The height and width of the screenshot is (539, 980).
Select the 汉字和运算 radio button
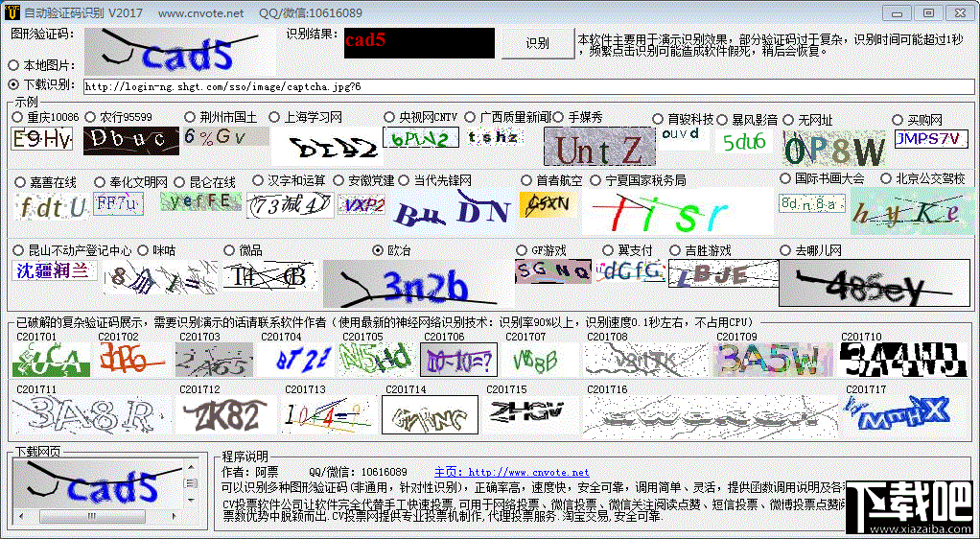pyautogui.click(x=258, y=180)
